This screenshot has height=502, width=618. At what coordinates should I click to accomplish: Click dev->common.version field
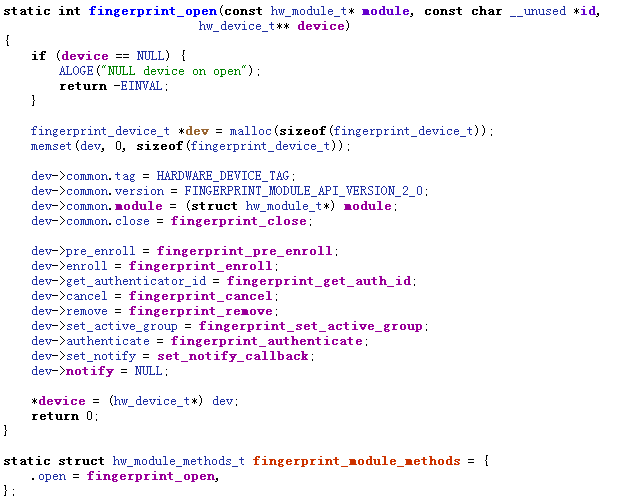click(x=97, y=191)
